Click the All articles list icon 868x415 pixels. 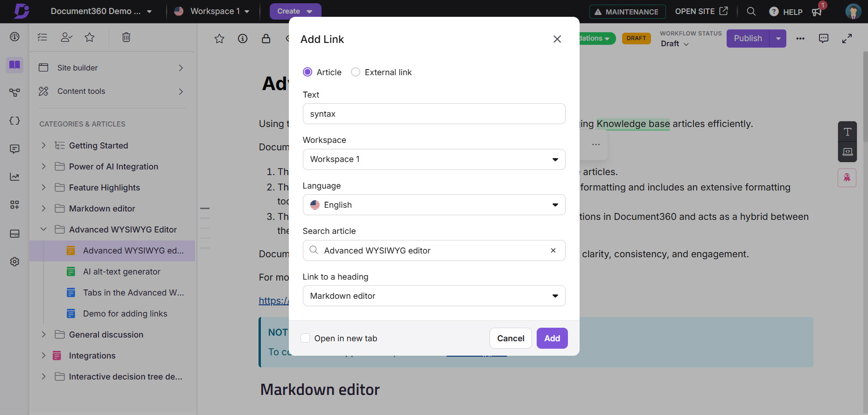coord(42,37)
